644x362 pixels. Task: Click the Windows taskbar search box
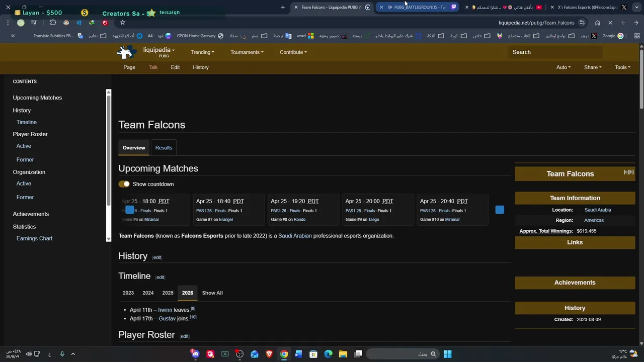[x=403, y=354]
